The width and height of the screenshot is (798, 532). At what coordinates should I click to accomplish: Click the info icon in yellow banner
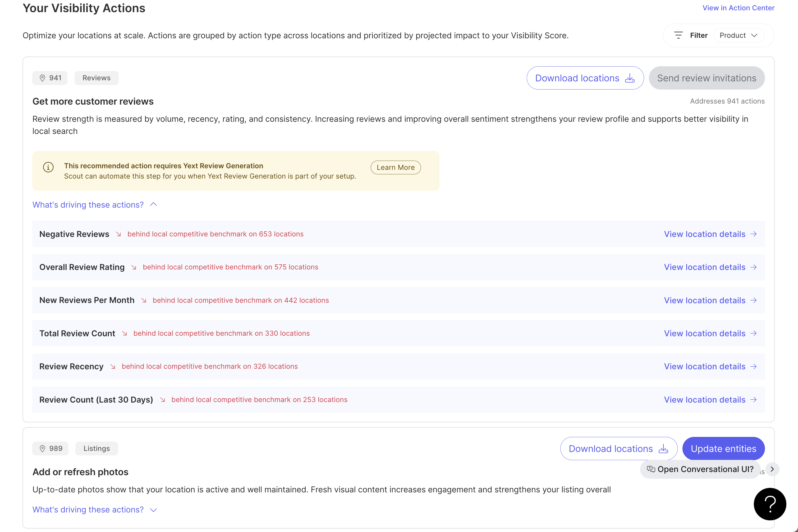click(x=48, y=167)
